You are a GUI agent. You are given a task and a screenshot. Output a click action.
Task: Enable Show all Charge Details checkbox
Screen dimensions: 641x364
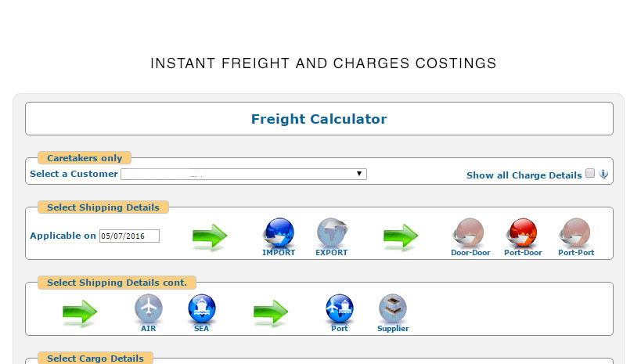point(590,173)
